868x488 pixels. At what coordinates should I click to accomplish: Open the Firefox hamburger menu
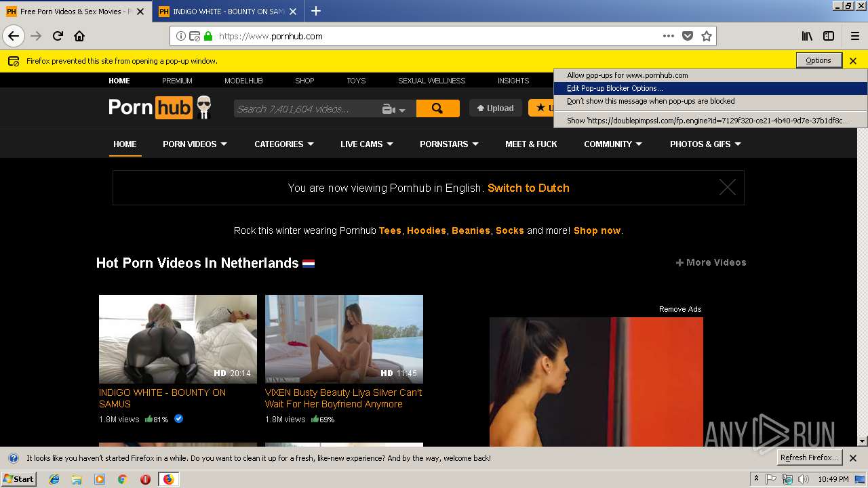(855, 36)
